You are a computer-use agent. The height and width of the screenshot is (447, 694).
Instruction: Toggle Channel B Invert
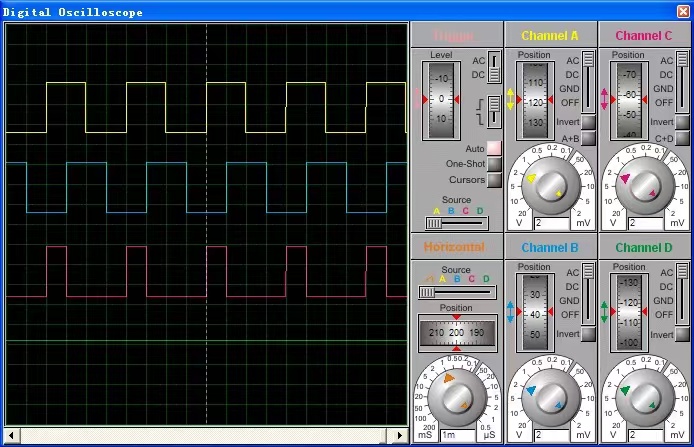coord(588,334)
